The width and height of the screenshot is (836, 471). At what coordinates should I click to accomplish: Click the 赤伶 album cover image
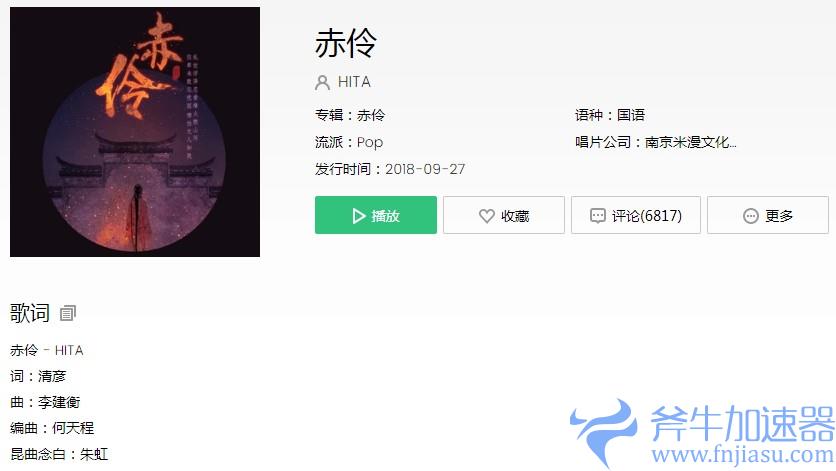pyautogui.click(x=135, y=132)
